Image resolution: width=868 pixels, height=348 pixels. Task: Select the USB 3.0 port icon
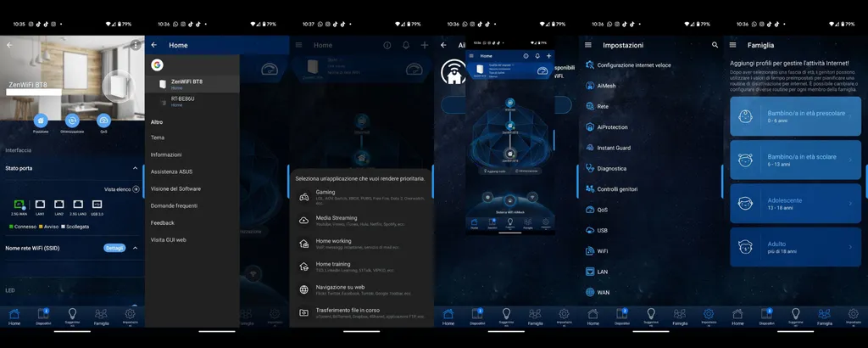[x=97, y=205]
